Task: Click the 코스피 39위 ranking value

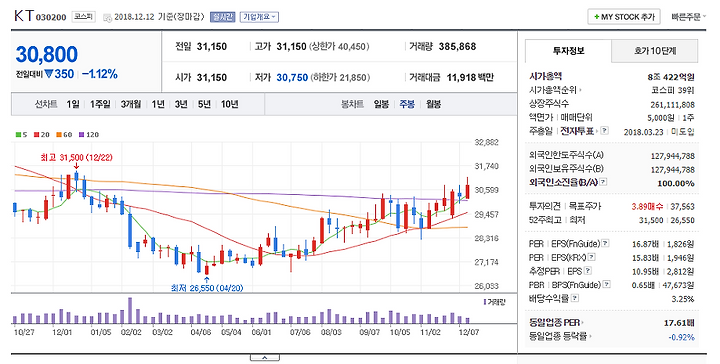Action: point(673,91)
